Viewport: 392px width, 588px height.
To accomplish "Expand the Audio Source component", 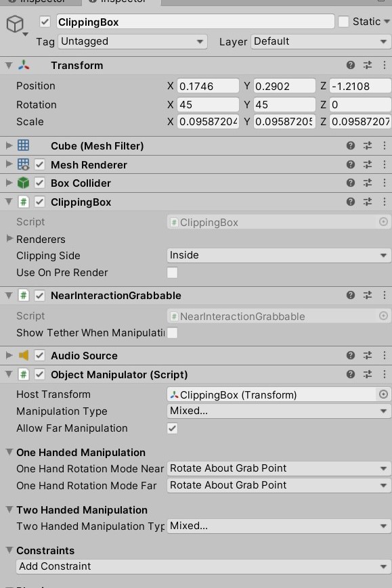I will (9, 355).
